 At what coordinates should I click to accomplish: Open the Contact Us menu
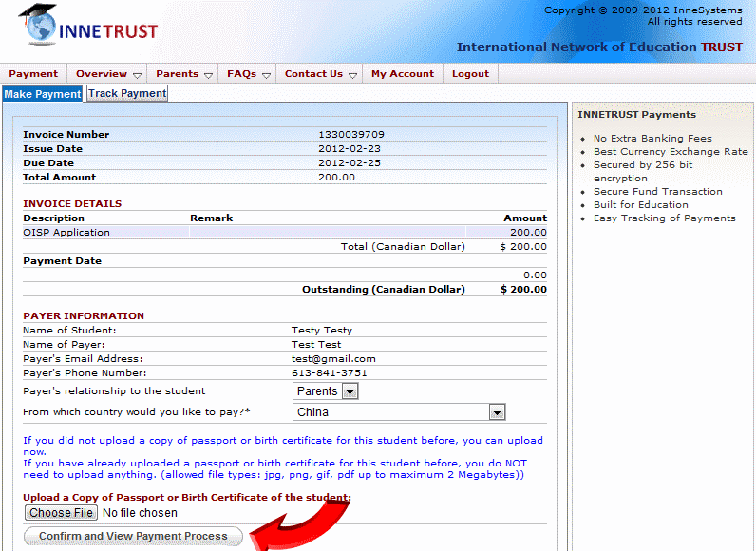pyautogui.click(x=313, y=74)
